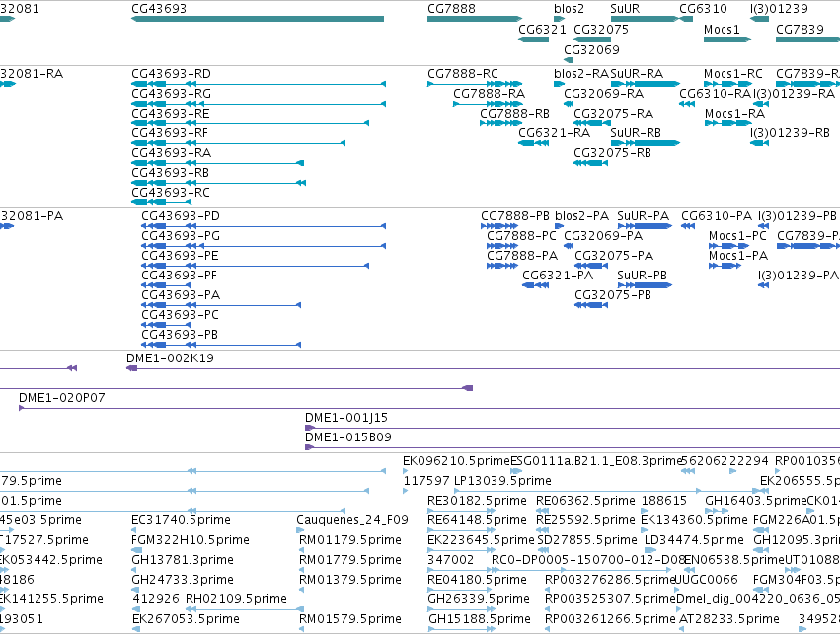Click the CG32075 gene label
The height and width of the screenshot is (634, 840).
(x=601, y=30)
